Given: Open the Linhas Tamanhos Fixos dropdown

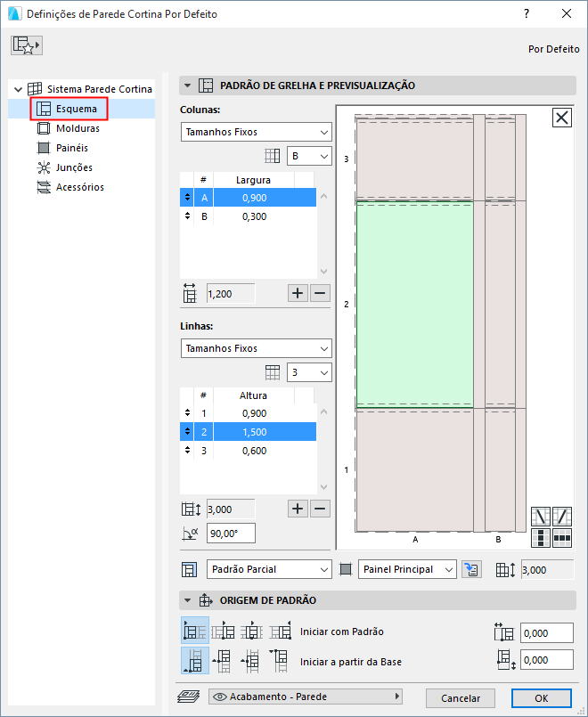Looking at the screenshot, I should [x=256, y=348].
